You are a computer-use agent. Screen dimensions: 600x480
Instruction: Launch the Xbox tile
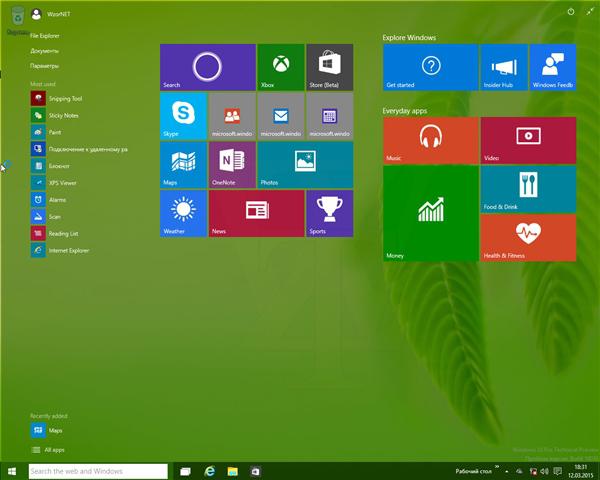coord(280,67)
